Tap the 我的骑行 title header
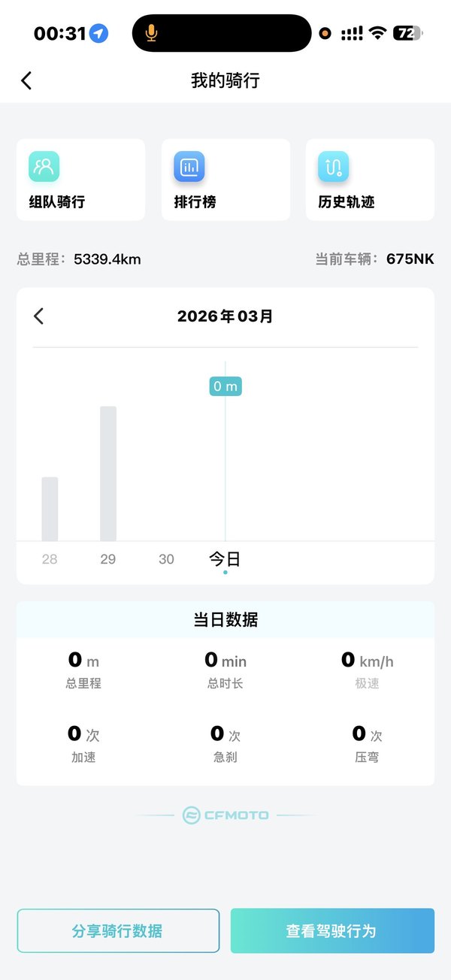Screen dimensions: 451x980 click(225, 80)
